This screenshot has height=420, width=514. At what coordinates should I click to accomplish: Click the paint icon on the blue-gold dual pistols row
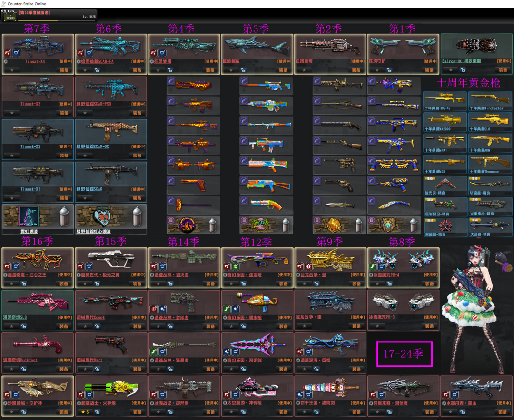[371, 161]
